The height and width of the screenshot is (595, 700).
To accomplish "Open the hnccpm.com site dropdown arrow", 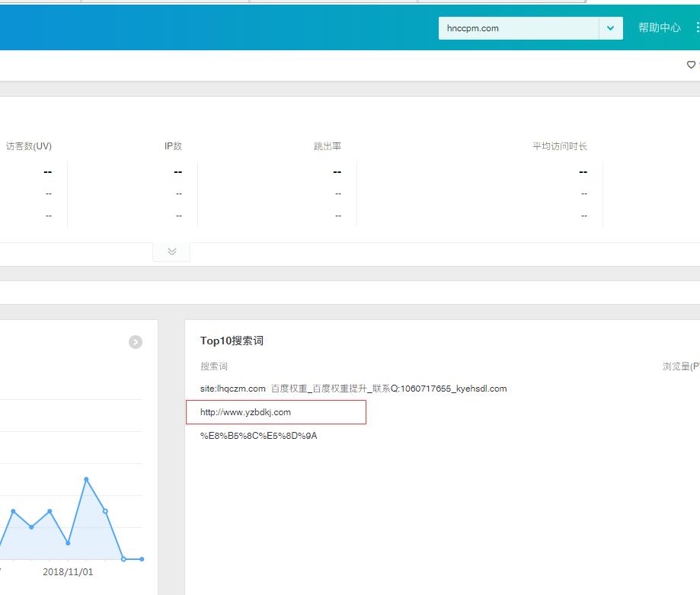I will [610, 28].
